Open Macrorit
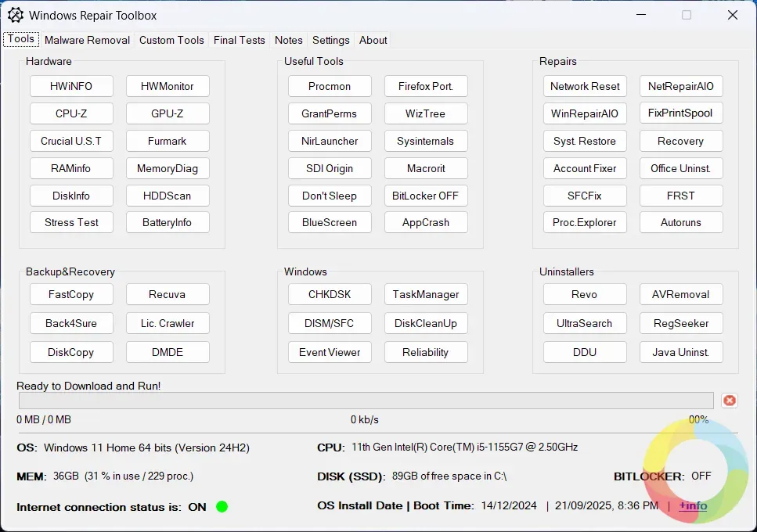 [426, 168]
